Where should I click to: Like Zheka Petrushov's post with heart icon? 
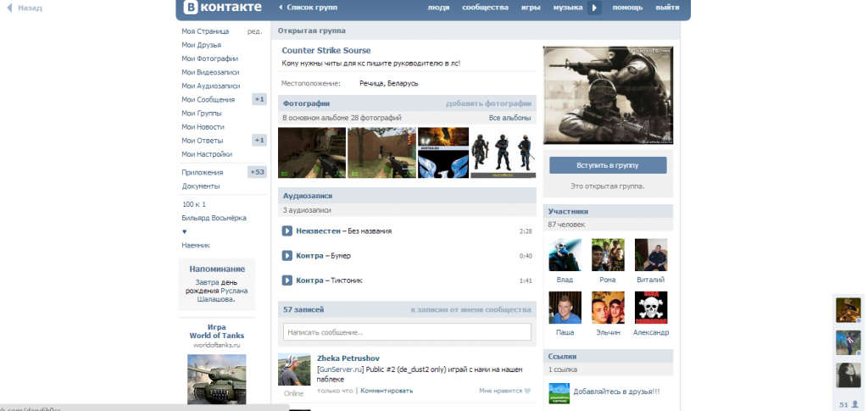pos(526,391)
